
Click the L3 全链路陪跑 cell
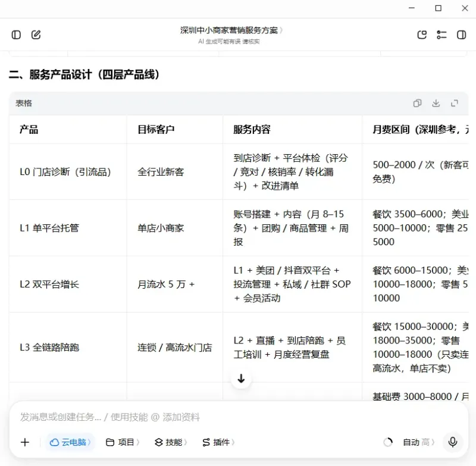(x=68, y=348)
